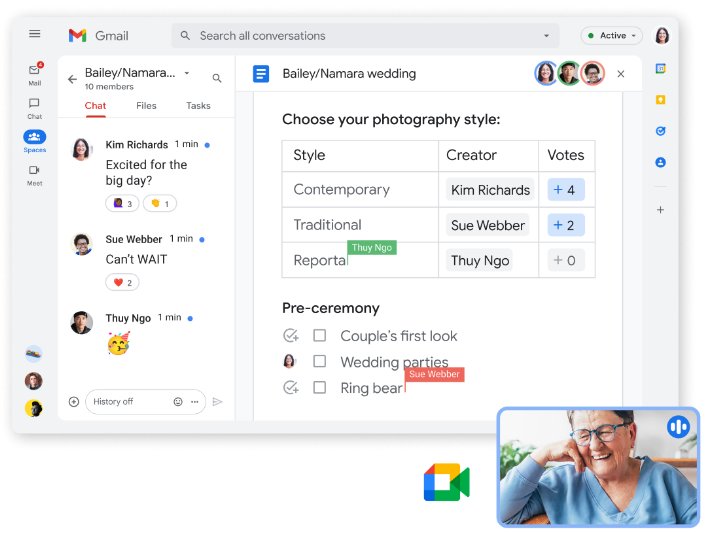
Task: Open the emoji picker in message box
Action: (178, 402)
